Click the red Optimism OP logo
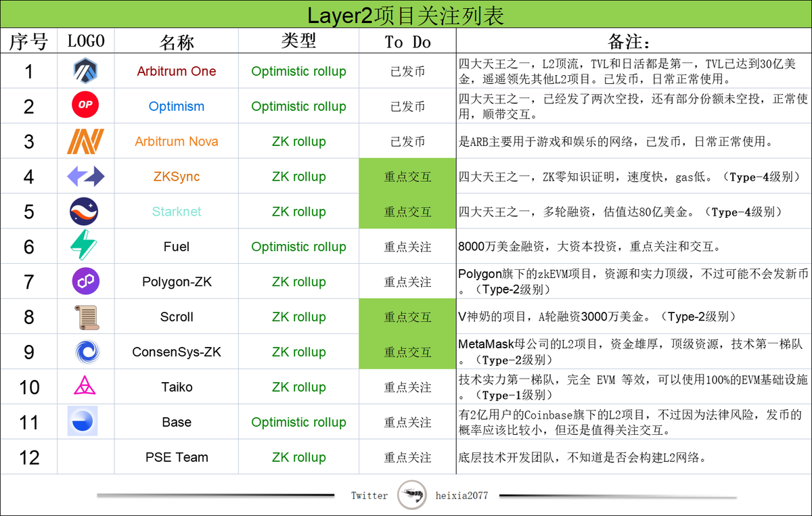The height and width of the screenshot is (516, 812). point(85,105)
